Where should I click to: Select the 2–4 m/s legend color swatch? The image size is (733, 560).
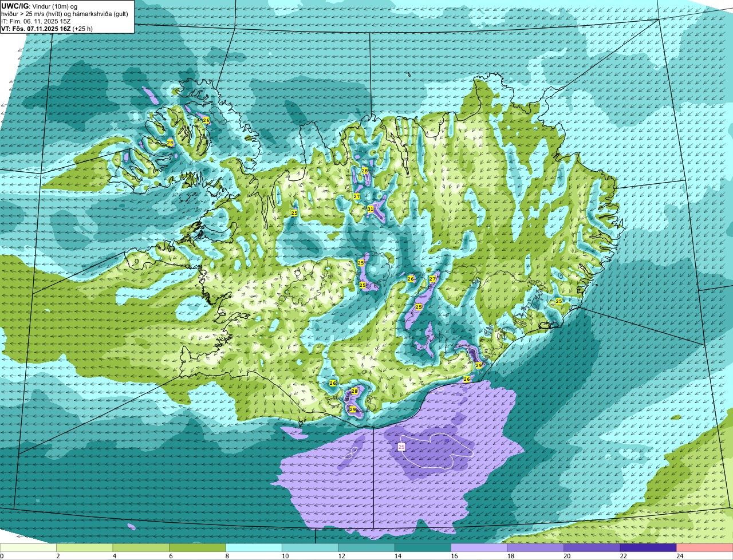pos(85,547)
